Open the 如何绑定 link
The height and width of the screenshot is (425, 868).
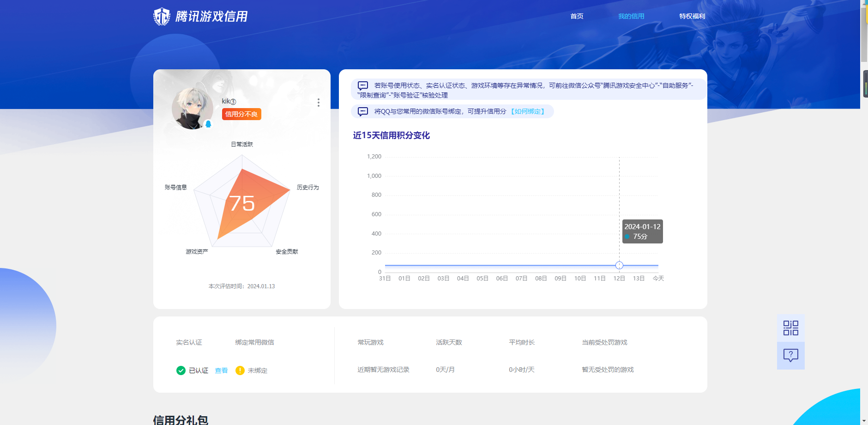click(x=528, y=111)
